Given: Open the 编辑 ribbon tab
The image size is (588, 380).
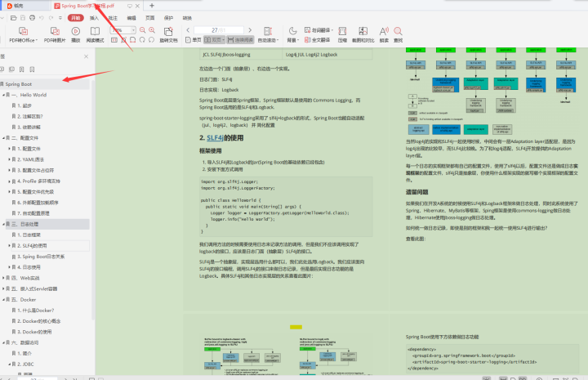Looking at the screenshot, I should click(131, 18).
